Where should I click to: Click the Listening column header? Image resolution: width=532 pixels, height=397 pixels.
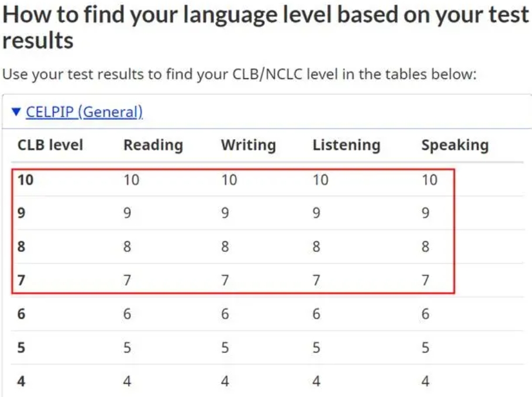point(346,145)
